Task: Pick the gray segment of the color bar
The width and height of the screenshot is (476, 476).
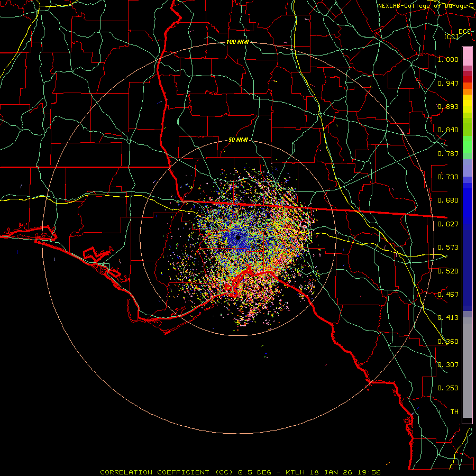Action: pyautogui.click(x=467, y=368)
